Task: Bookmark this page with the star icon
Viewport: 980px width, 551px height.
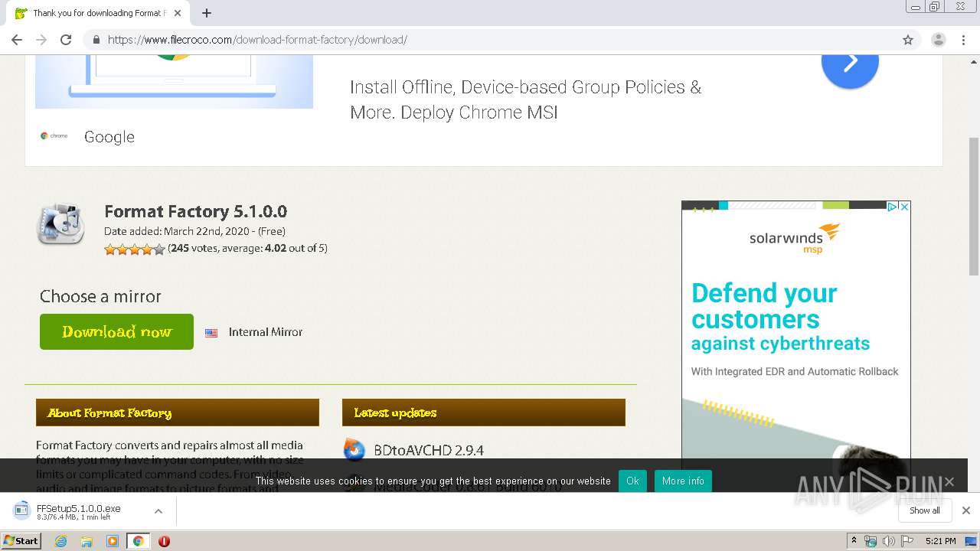Action: coord(908,40)
